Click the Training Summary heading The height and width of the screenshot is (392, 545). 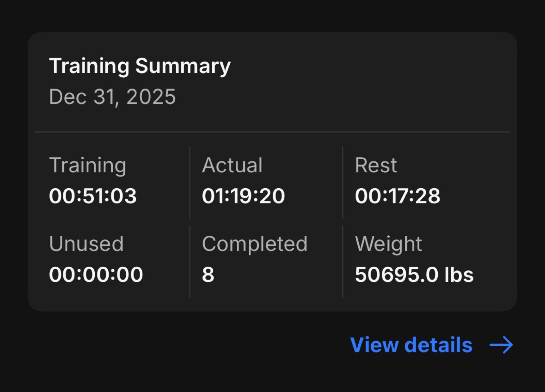pos(140,65)
